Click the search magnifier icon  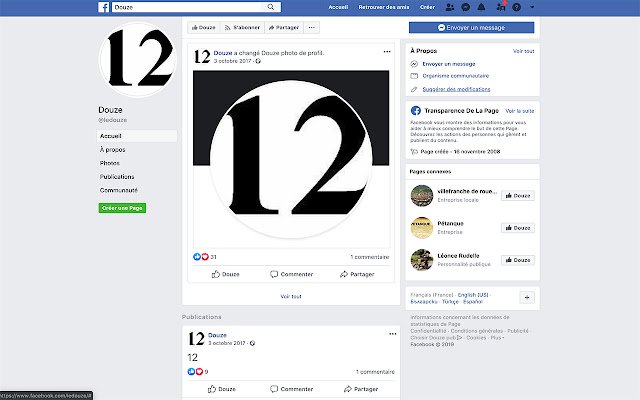point(271,7)
